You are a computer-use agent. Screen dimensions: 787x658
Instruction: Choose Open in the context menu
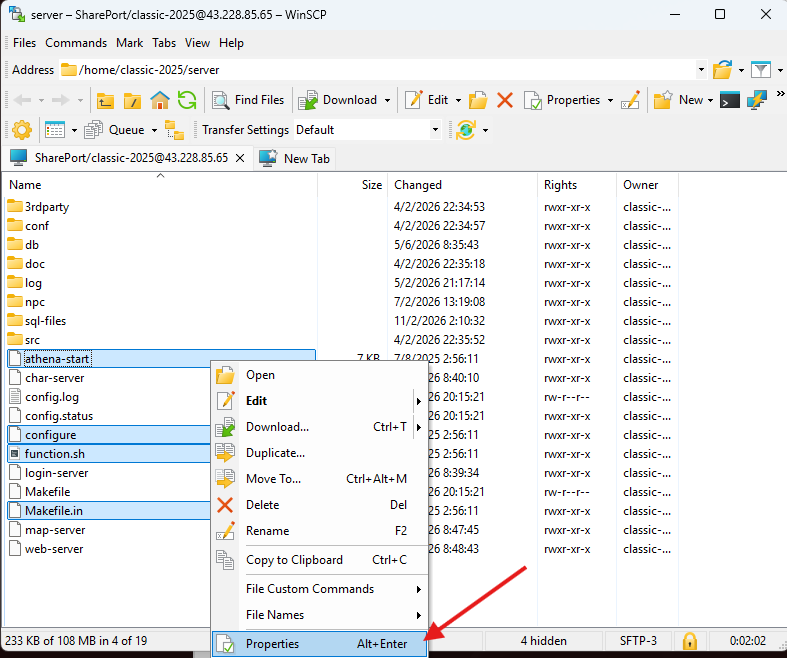(320, 375)
